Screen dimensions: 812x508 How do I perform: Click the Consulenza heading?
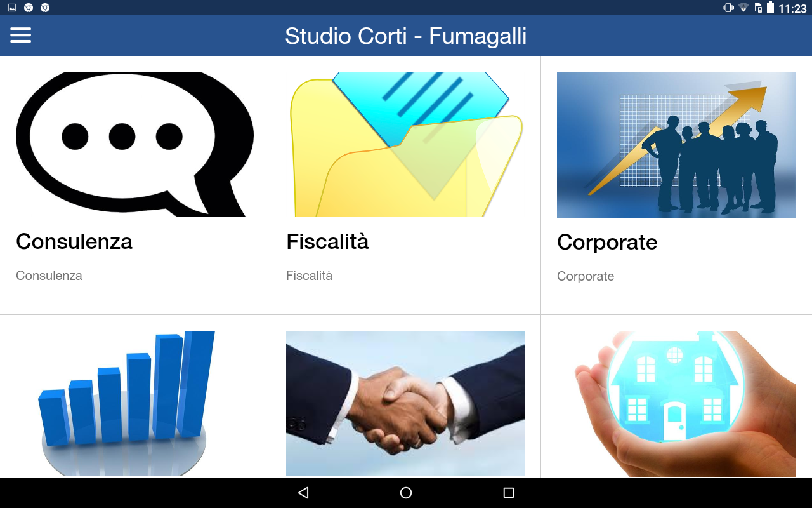[x=74, y=241]
